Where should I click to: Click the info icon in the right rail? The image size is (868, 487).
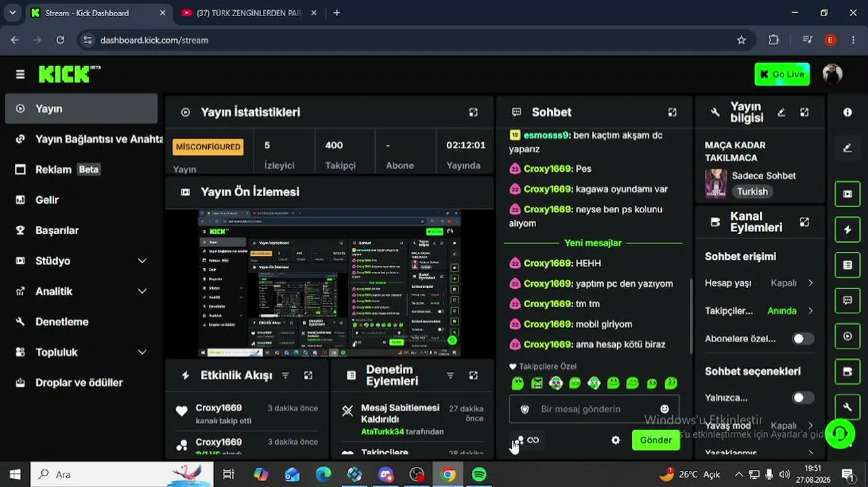click(x=848, y=112)
